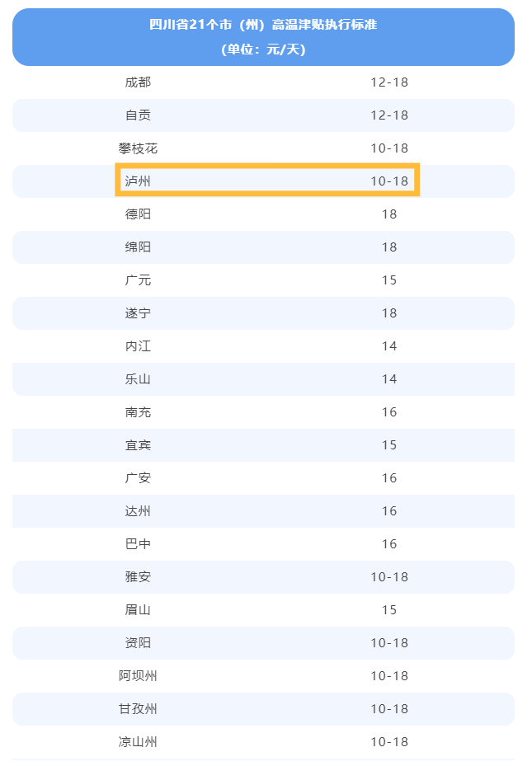This screenshot has width=532, height=766.
Task: Select the 阿坝州 prefecture name
Action: point(138,676)
